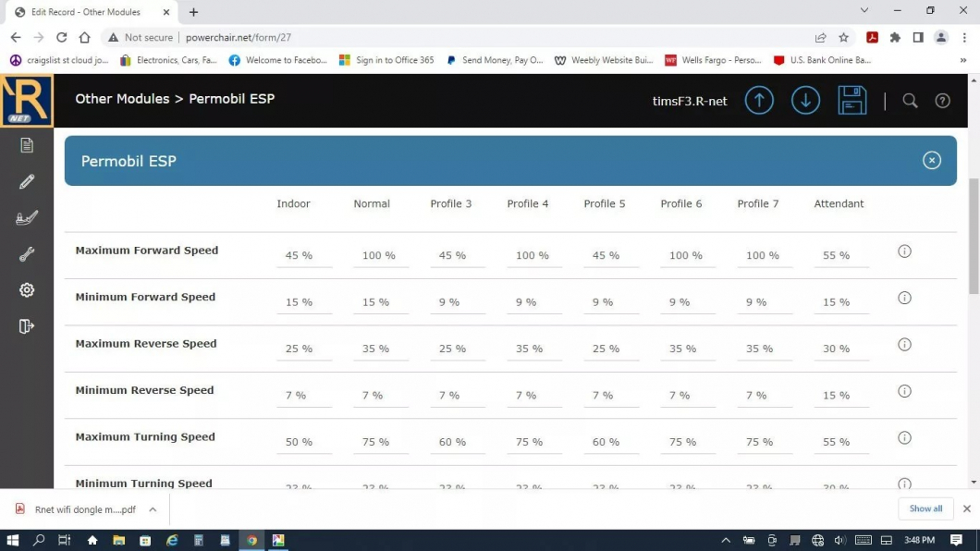Open the settings gear sidebar icon
This screenshot has height=551, width=980.
click(26, 290)
